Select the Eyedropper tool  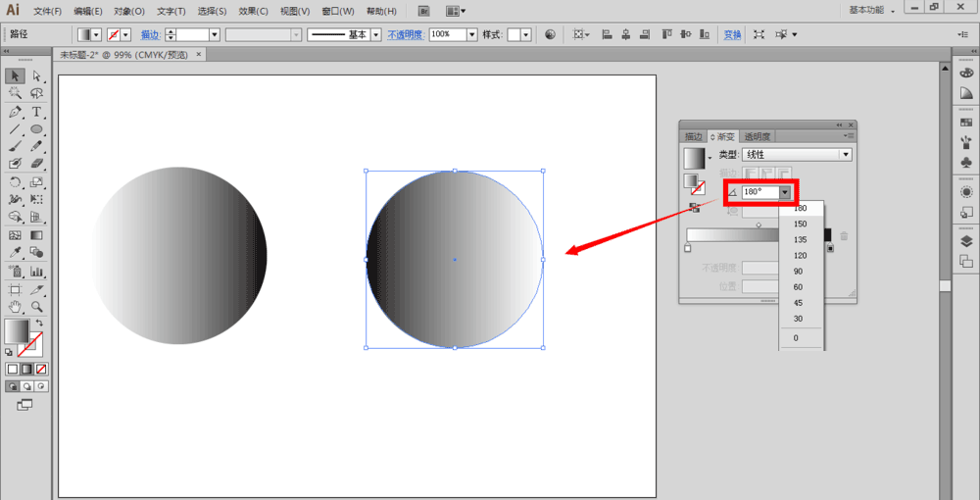point(15,253)
